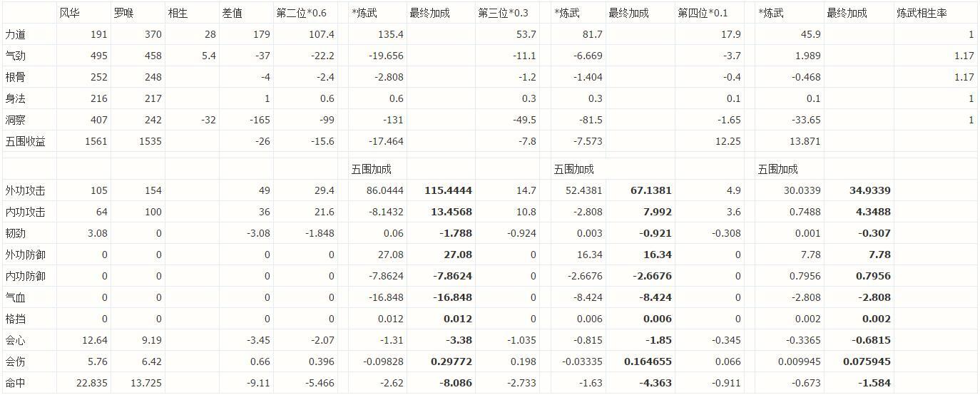This screenshot has height=395, width=980.
Task: Click the 差值 column header
Action: (232, 13)
